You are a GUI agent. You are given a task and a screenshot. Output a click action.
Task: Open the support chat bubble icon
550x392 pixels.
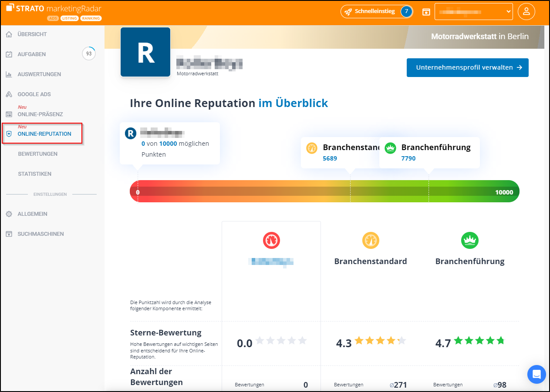(536, 374)
